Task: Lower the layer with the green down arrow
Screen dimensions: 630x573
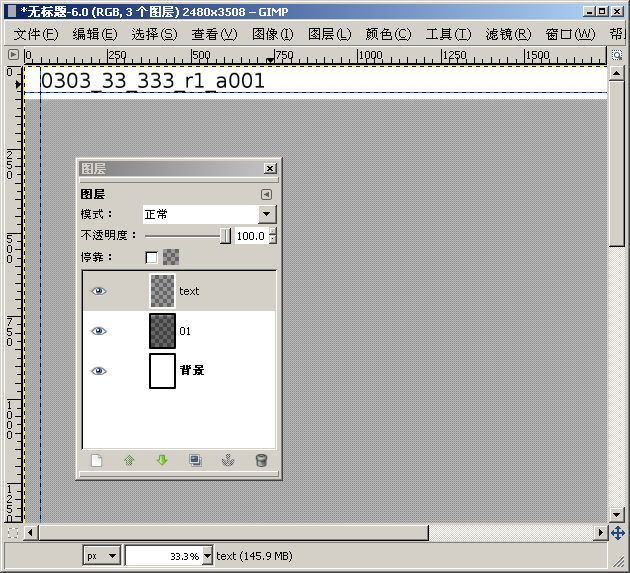Action: tap(162, 460)
